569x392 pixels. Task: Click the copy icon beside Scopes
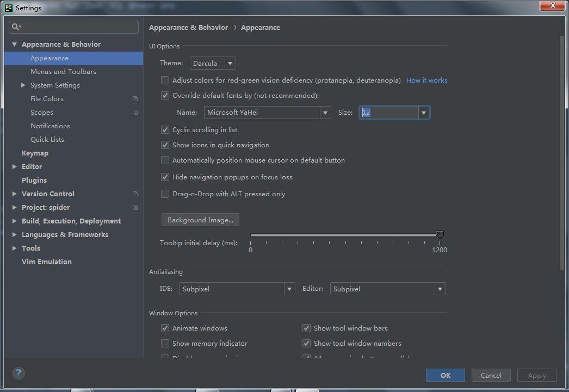click(135, 113)
